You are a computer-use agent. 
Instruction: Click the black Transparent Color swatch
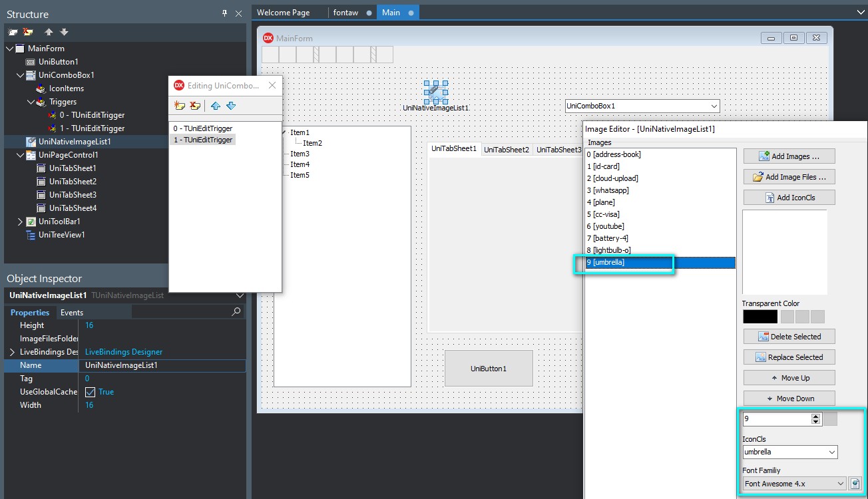760,317
